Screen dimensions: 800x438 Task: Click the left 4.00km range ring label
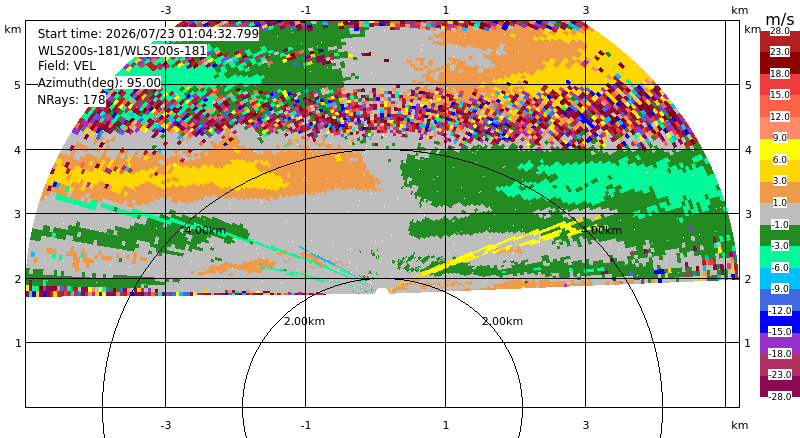click(205, 230)
